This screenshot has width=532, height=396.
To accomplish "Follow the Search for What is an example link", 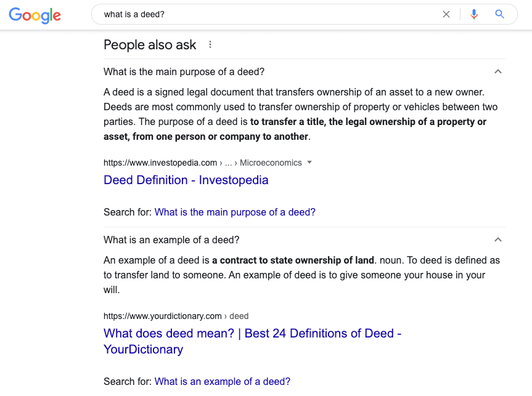I will 223,382.
